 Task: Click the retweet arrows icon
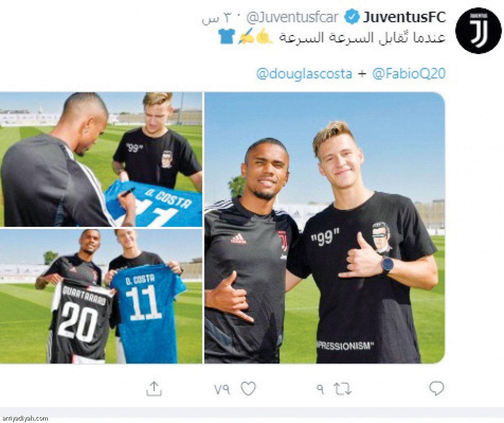coord(343,389)
